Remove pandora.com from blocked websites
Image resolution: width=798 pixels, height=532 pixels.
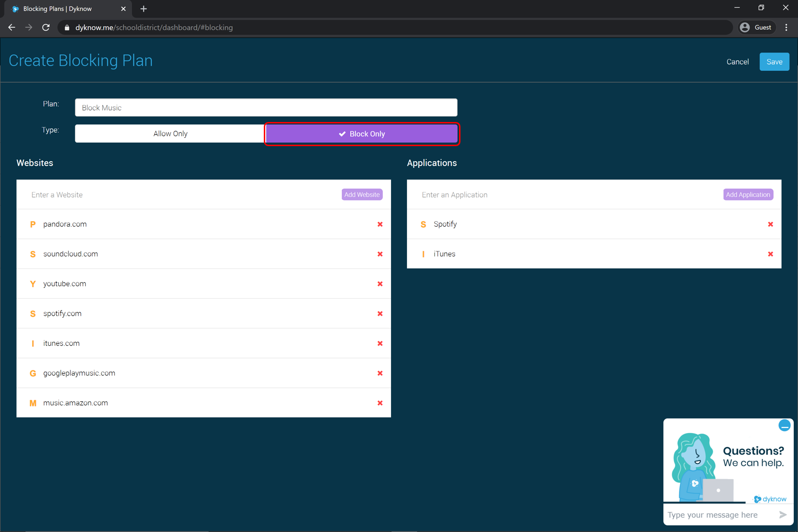tap(380, 224)
